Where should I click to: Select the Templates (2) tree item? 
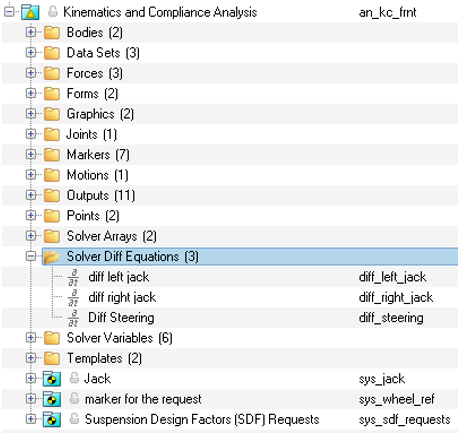[x=104, y=358]
